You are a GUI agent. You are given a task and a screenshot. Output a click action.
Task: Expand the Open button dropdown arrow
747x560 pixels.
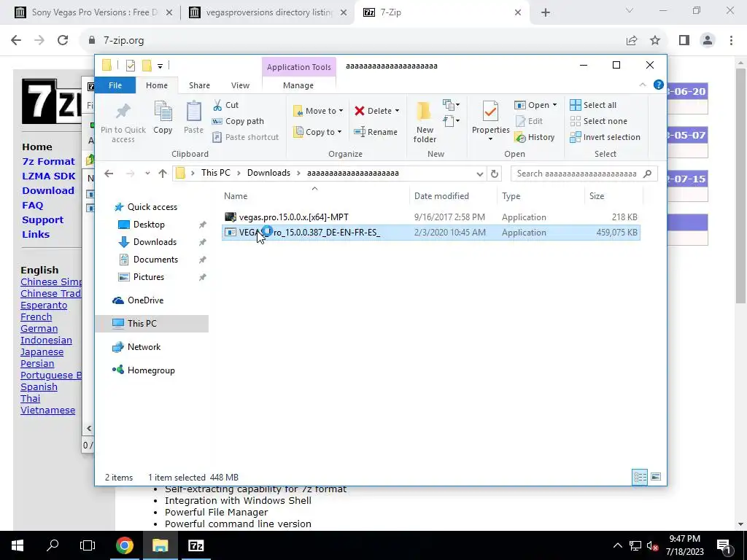[554, 105]
